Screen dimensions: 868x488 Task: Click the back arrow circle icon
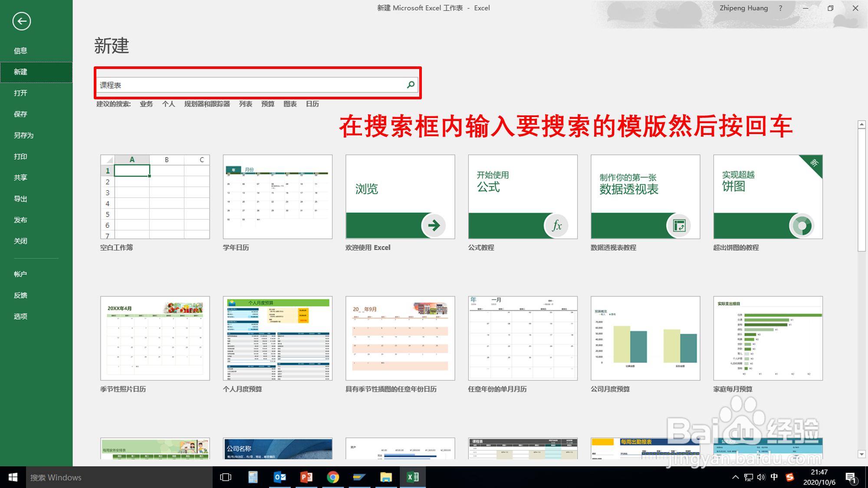[x=21, y=21]
